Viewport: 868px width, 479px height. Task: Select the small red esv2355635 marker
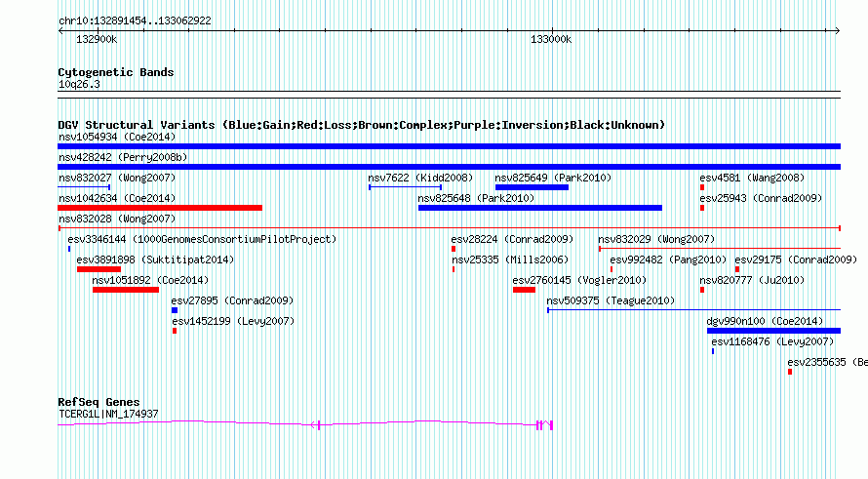(x=790, y=372)
